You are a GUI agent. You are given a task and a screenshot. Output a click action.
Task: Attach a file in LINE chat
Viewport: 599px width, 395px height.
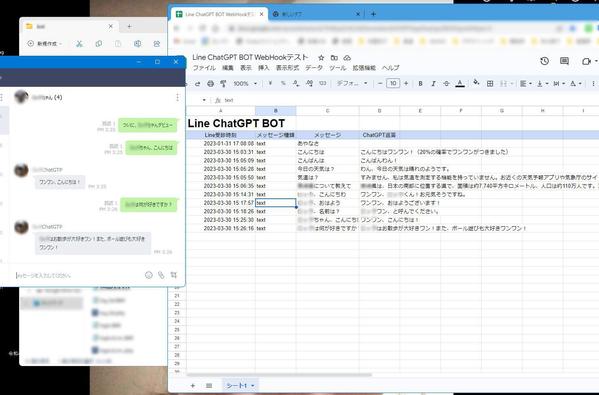[161, 275]
